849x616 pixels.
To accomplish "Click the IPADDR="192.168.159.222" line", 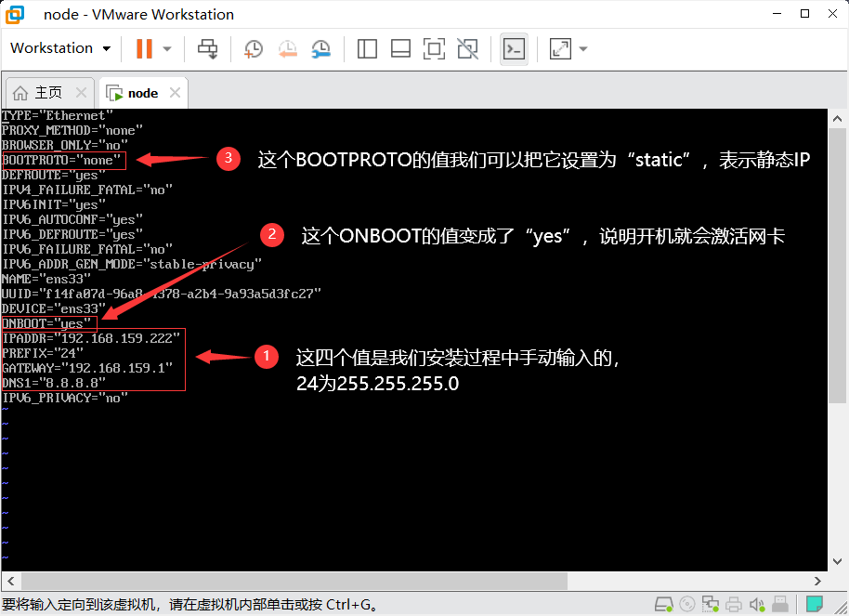I will (x=90, y=338).
